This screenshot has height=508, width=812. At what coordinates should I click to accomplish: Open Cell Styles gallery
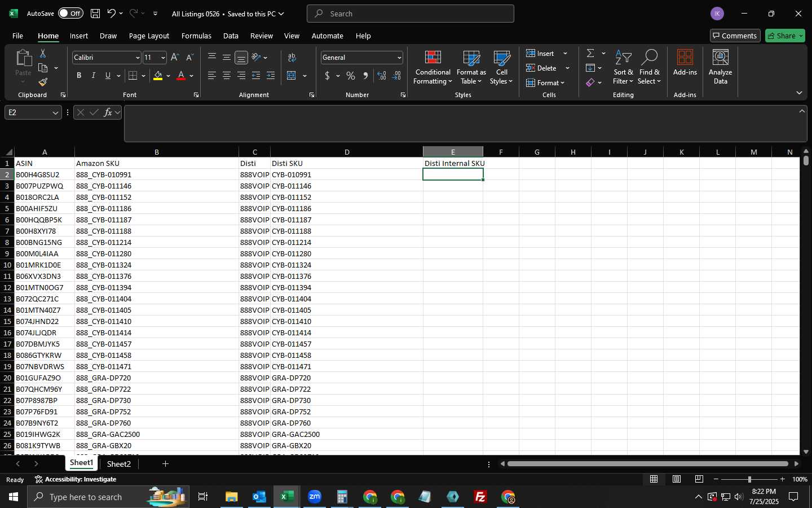501,67
